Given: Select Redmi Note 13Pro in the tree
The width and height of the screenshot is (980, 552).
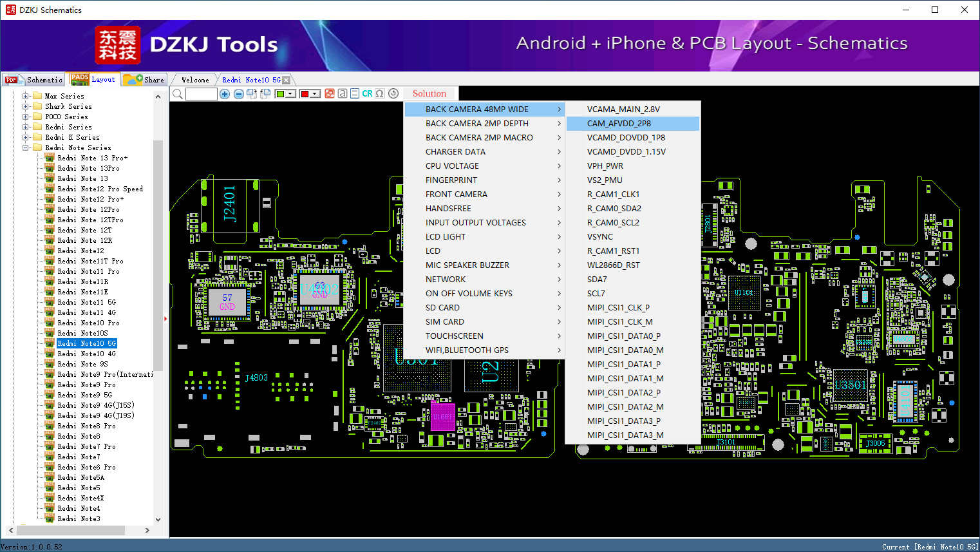Looking at the screenshot, I should point(88,168).
